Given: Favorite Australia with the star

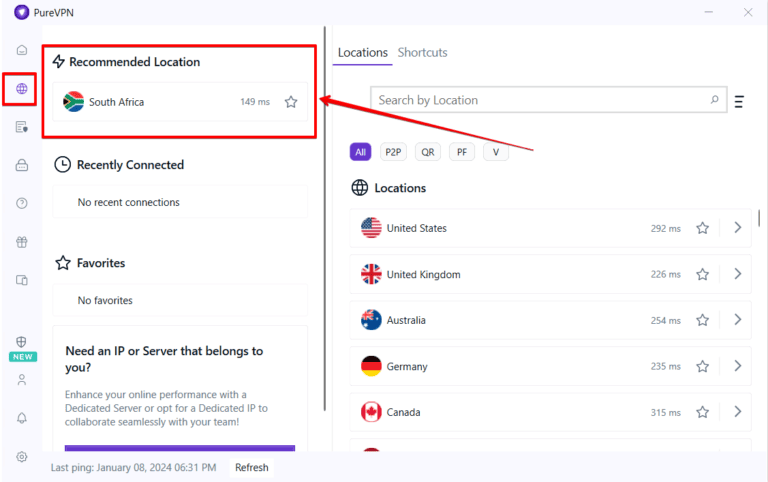Looking at the screenshot, I should [702, 320].
